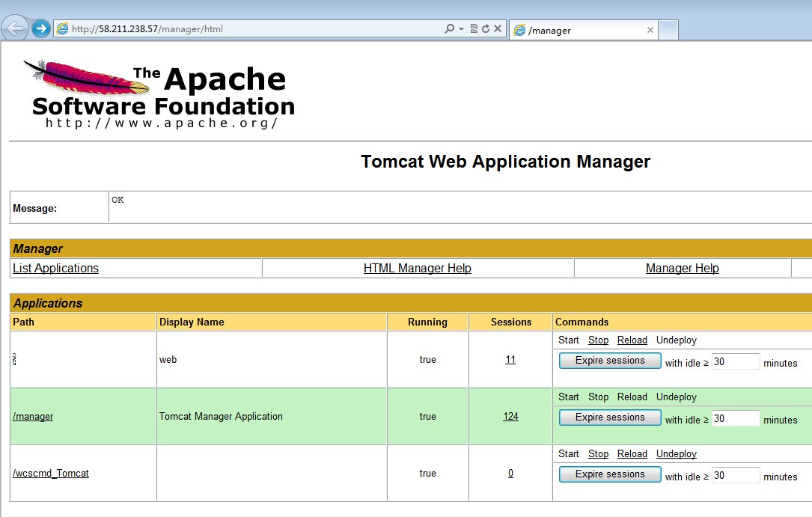
Task: View the 0 sessions link for /wcscmd_Tomcat
Action: 510,473
